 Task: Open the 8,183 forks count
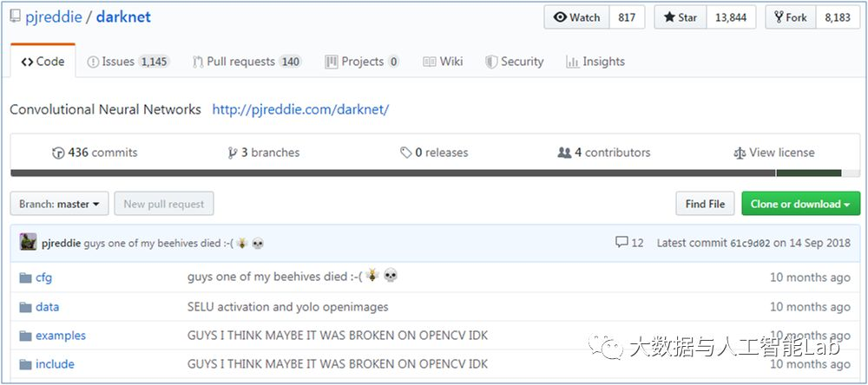[x=837, y=17]
